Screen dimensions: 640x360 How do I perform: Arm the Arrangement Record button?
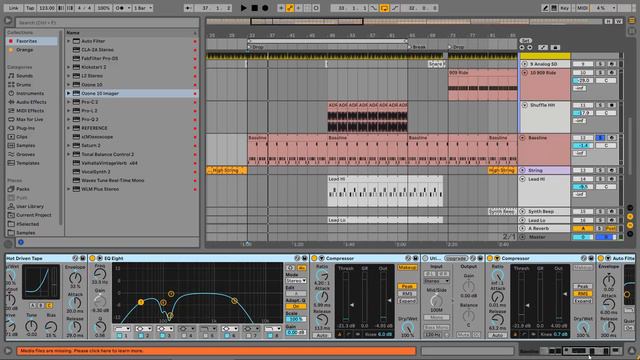click(265, 8)
